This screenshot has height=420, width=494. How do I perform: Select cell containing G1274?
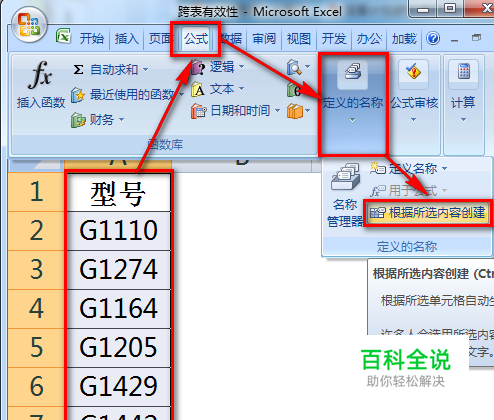pos(118,270)
